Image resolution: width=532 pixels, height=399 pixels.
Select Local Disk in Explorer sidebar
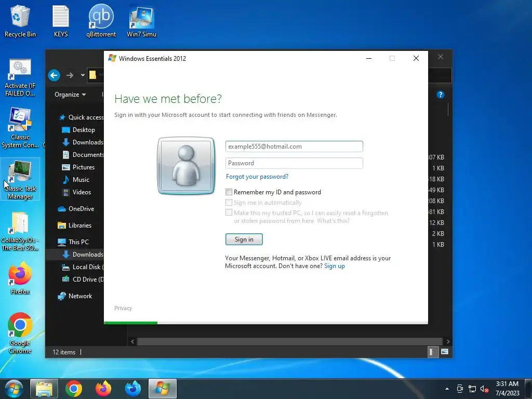(x=83, y=267)
